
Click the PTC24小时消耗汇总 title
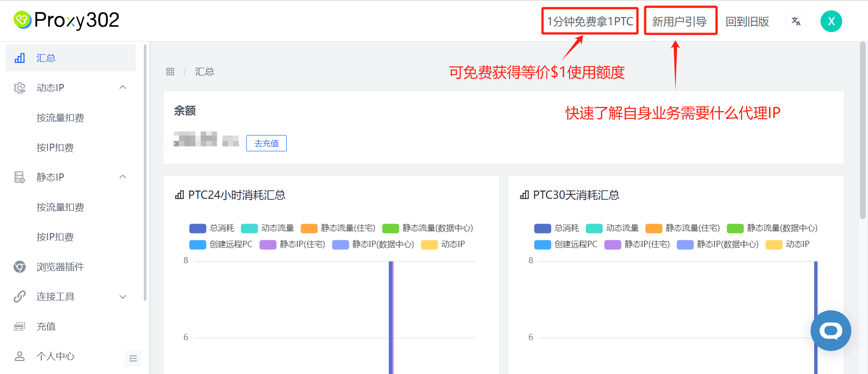(237, 195)
